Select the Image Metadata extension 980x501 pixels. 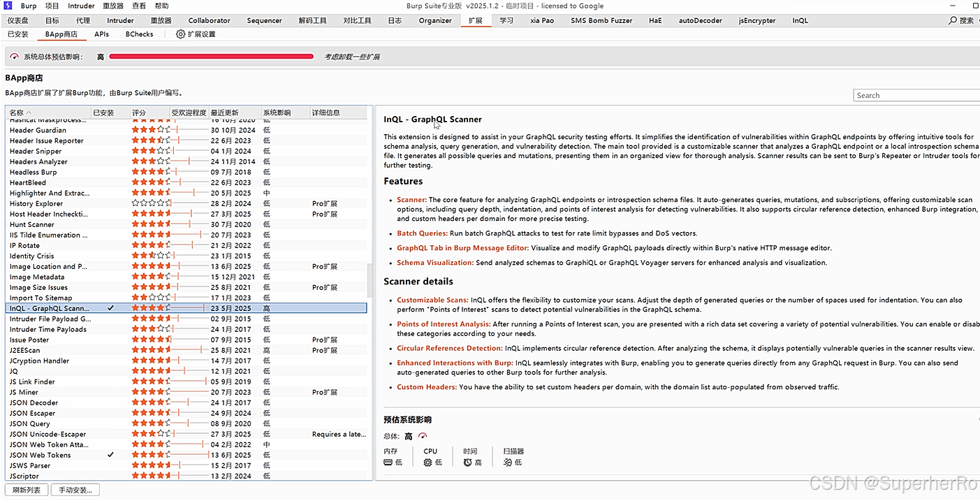186,277
